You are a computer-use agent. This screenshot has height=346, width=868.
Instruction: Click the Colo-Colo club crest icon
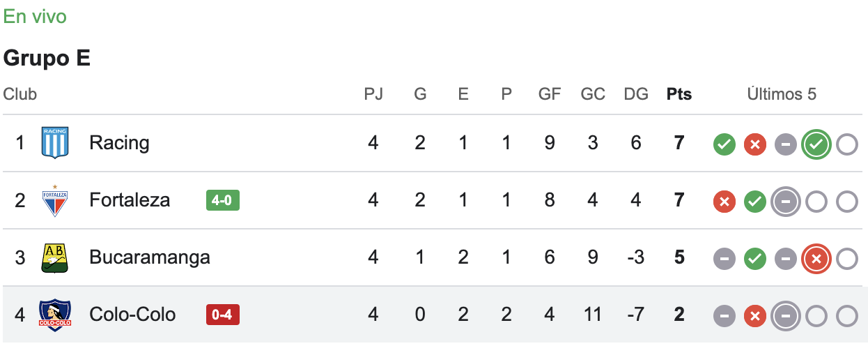coord(54,315)
